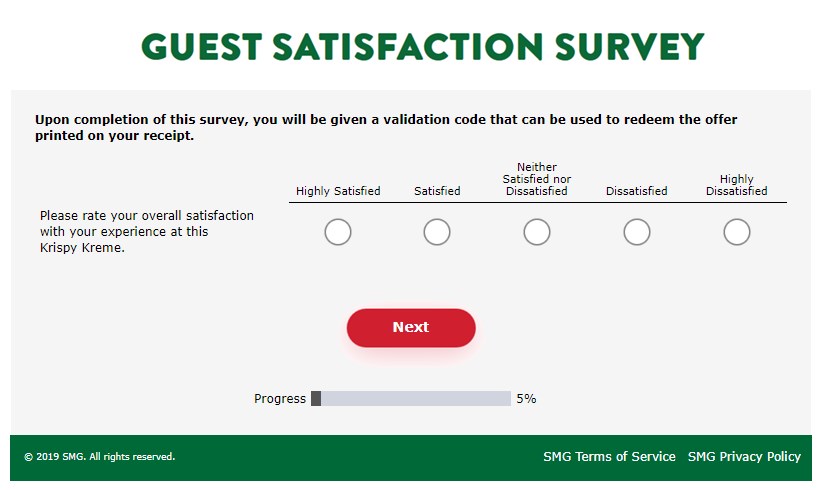The image size is (818, 490).
Task: Click the Highly Dissatisfied column label
Action: click(x=737, y=185)
